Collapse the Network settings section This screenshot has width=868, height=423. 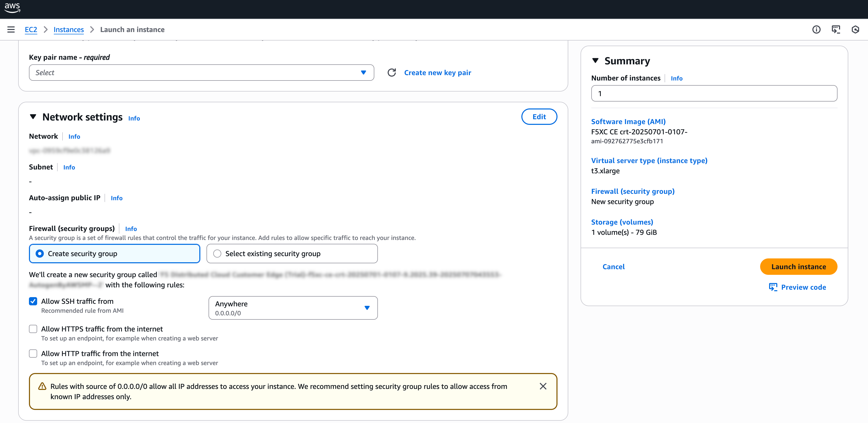pos(33,117)
